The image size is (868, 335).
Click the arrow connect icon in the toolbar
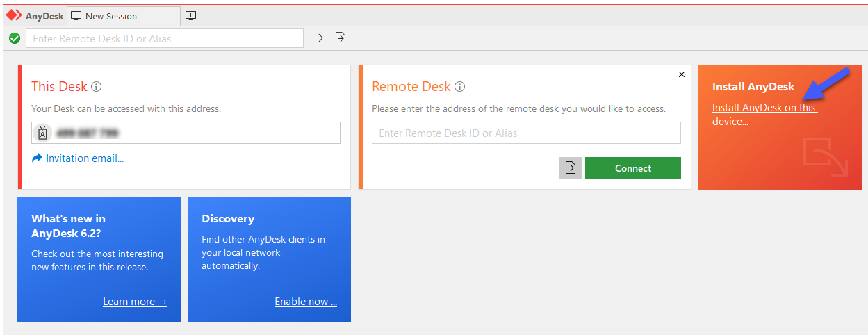pos(318,38)
